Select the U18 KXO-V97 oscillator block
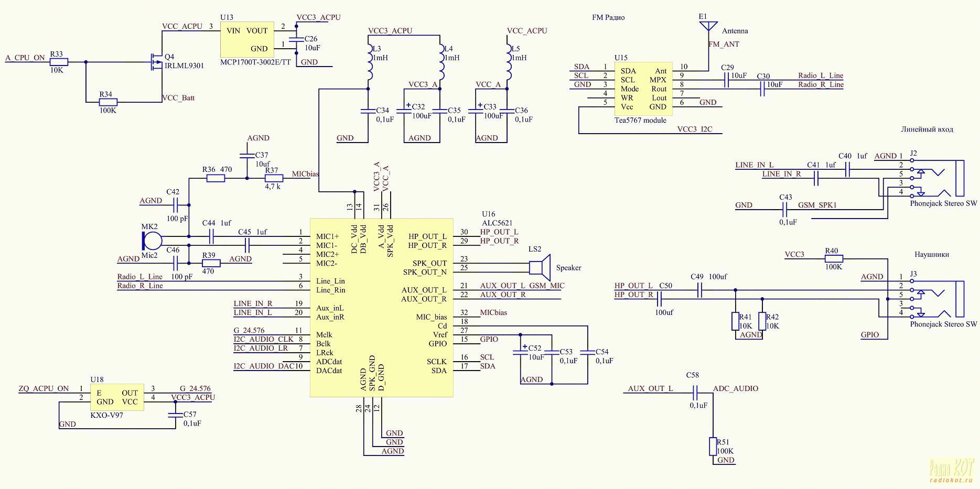This screenshot has width=980, height=489. point(117,398)
